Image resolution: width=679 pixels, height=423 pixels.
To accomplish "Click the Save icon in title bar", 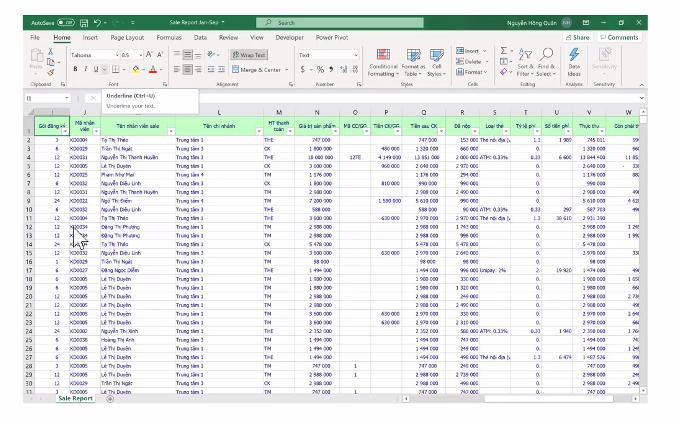I will point(84,23).
